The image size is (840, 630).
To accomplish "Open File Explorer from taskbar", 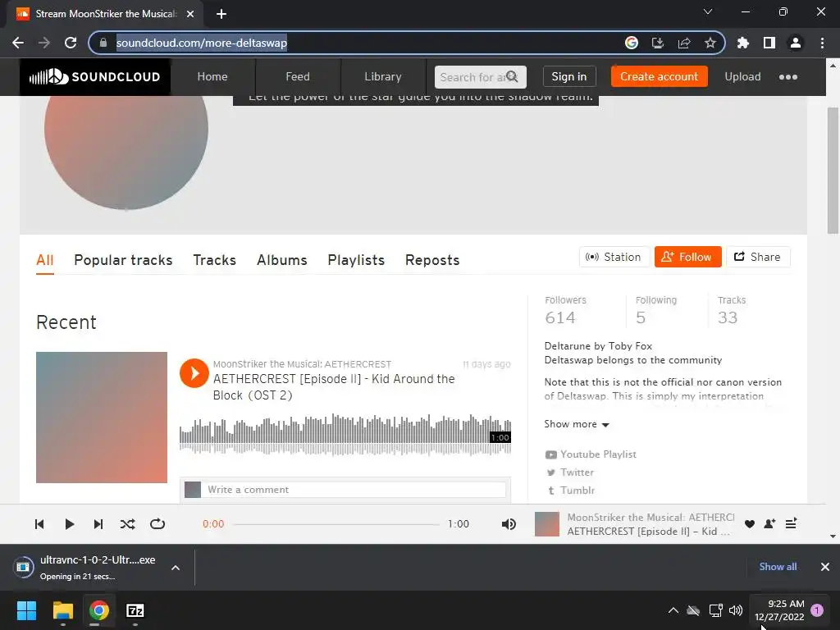I will [62, 610].
